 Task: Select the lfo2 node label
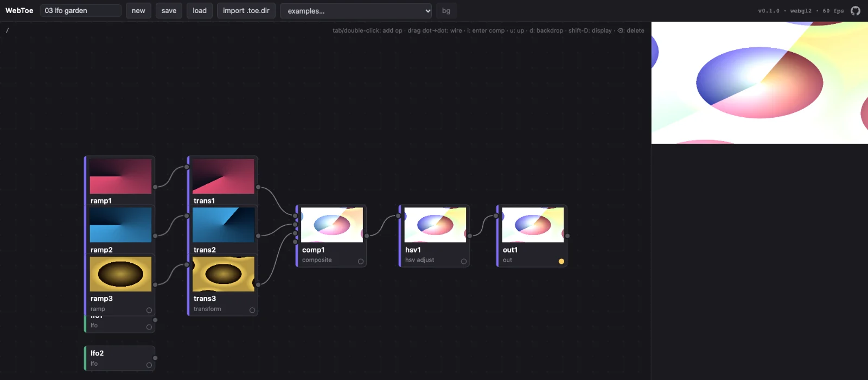(x=97, y=353)
